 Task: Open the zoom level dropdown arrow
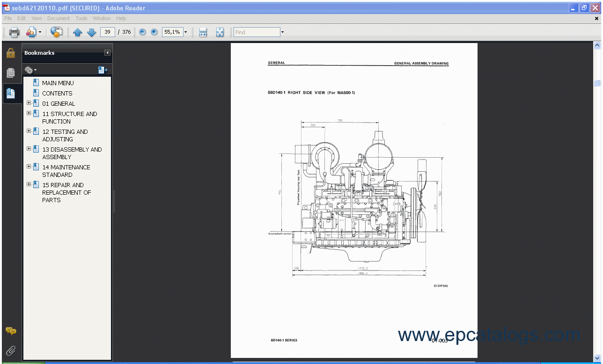(x=185, y=32)
